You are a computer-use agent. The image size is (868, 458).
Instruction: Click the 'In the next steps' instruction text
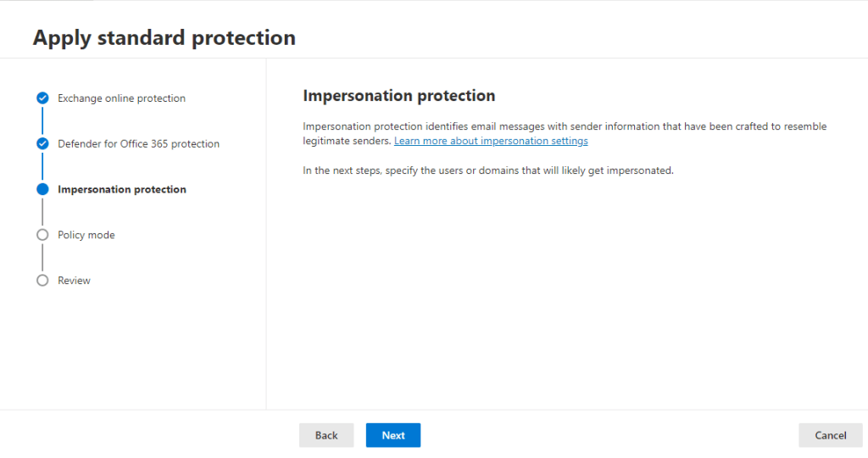click(487, 170)
